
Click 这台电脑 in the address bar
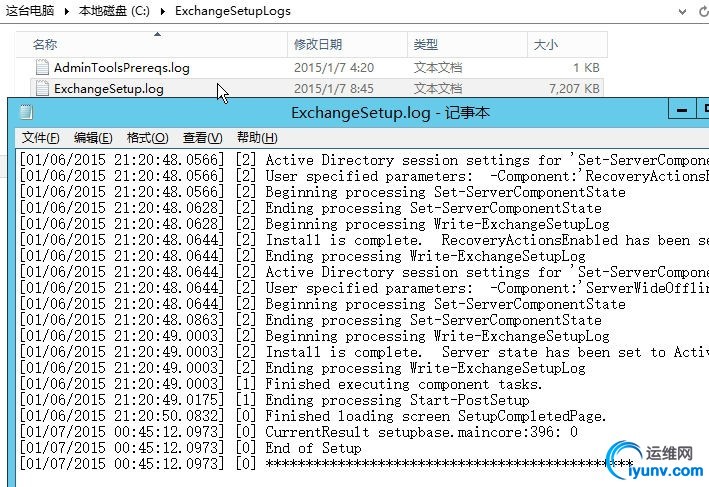coord(30,11)
